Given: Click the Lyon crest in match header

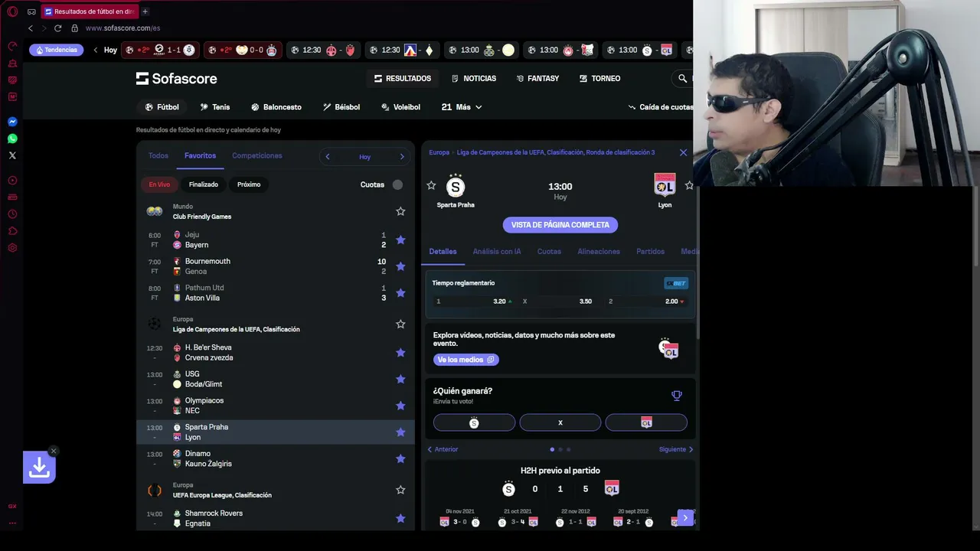Looking at the screenshot, I should (x=665, y=186).
